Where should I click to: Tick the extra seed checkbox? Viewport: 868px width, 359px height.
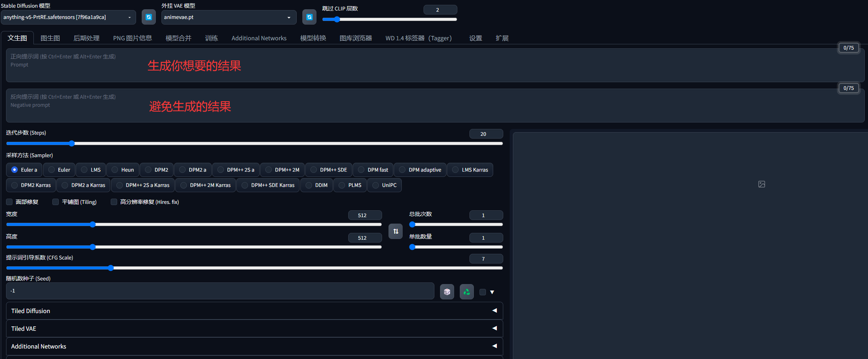(483, 292)
